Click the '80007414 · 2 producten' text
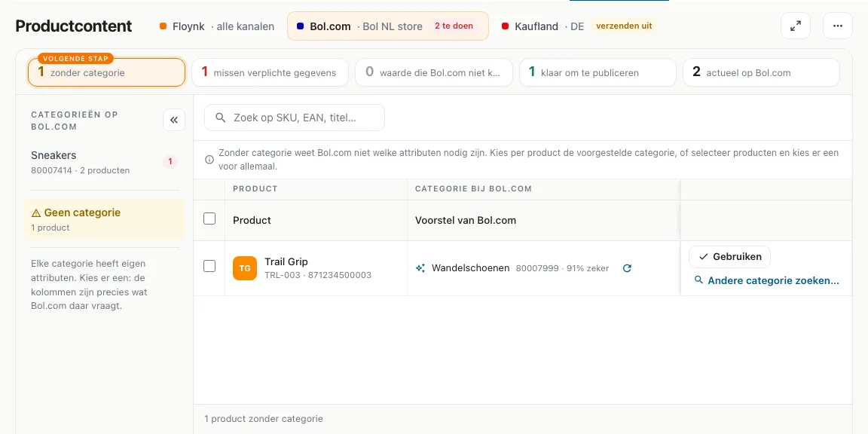Screen dimensions: 868x434 point(81,170)
